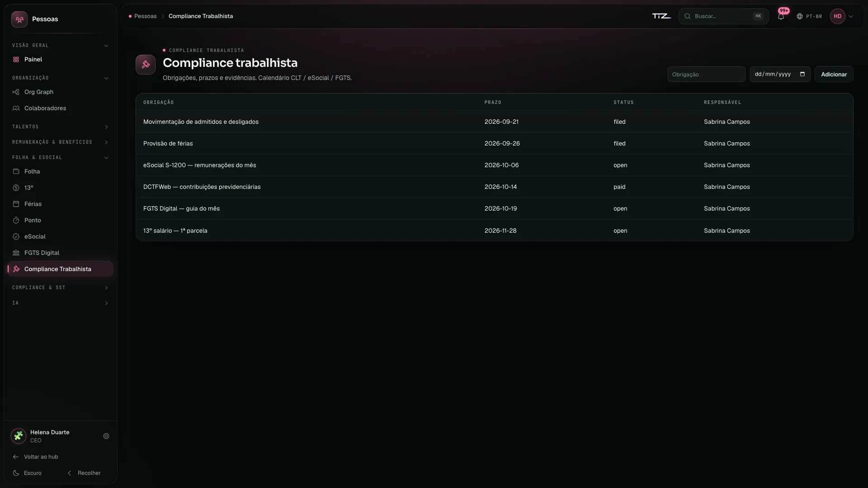The image size is (868, 488).
Task: Select row 'Provisão de férias'
Action: pos(494,144)
